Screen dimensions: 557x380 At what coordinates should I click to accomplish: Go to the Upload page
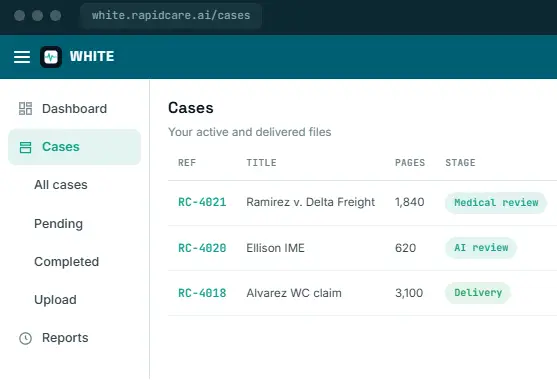55,300
